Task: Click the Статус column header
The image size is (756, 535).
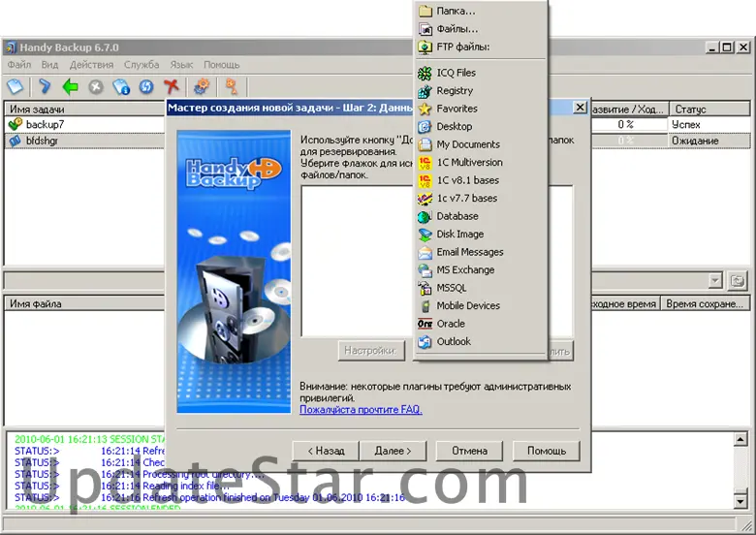Action: coord(709,109)
